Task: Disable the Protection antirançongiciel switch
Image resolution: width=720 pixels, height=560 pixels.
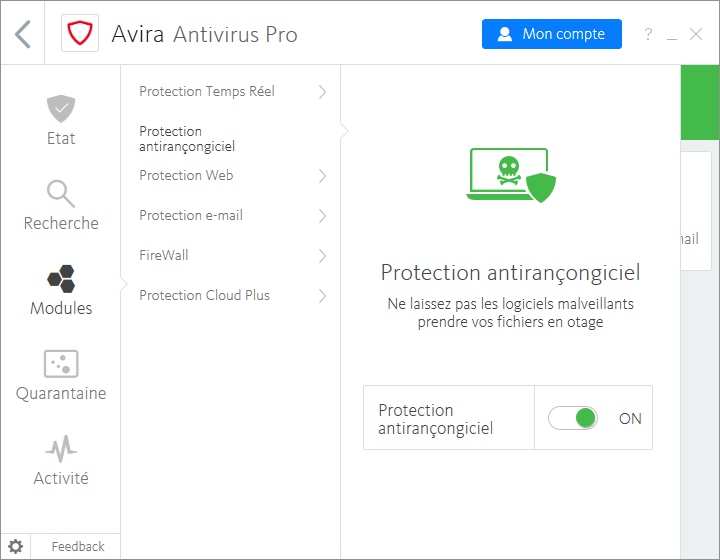Action: [573, 418]
